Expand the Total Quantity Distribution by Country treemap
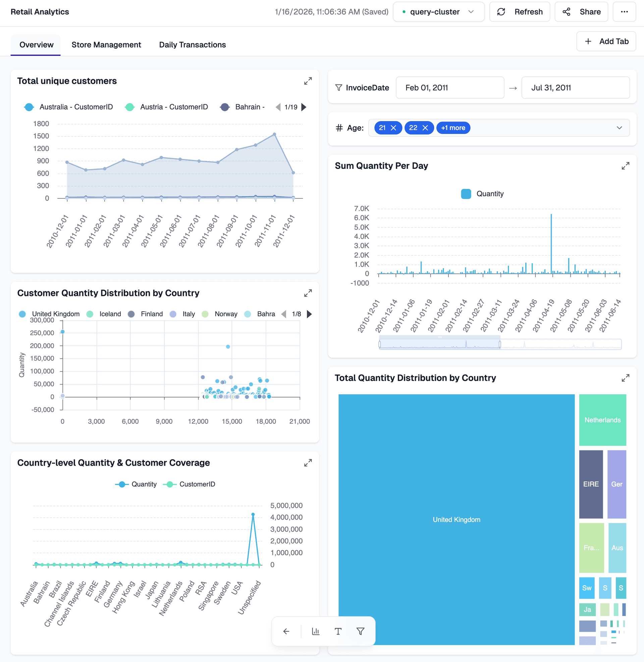The width and height of the screenshot is (644, 662). tap(626, 378)
